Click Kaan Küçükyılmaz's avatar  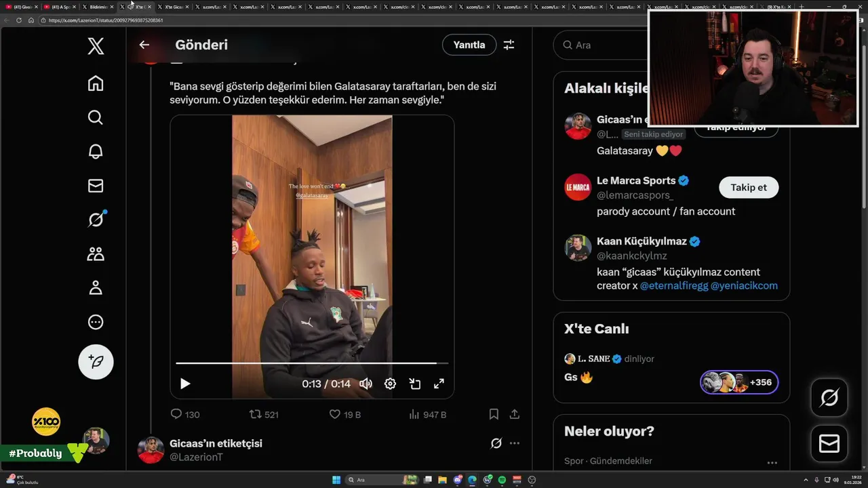(x=578, y=248)
